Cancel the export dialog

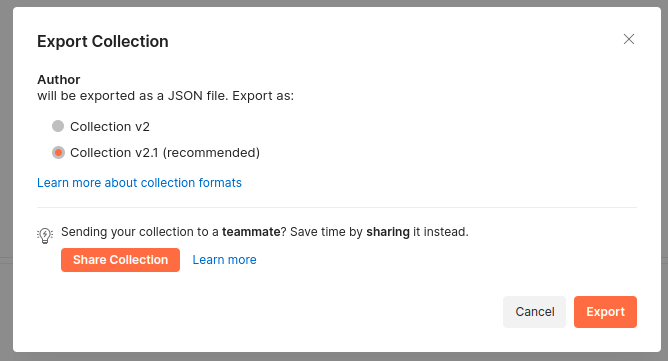click(x=534, y=312)
